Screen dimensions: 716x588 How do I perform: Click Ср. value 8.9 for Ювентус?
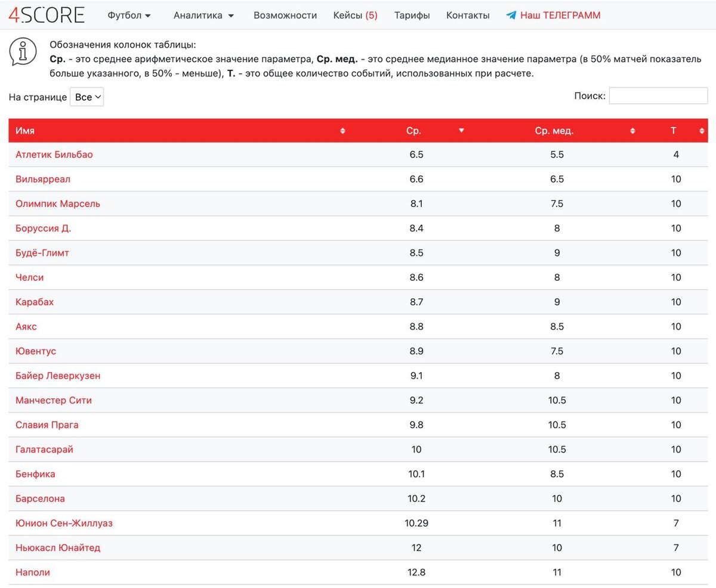tap(416, 351)
